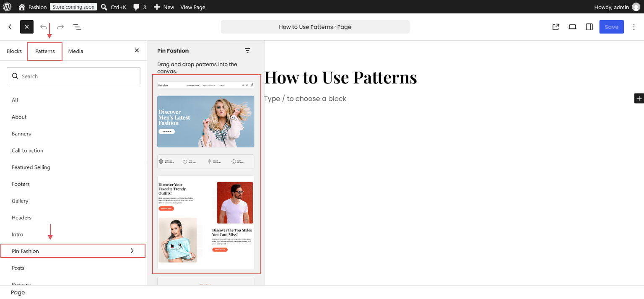644x299 pixels.
Task: Click the How to Use Patterns · Page title bar
Action: click(315, 27)
